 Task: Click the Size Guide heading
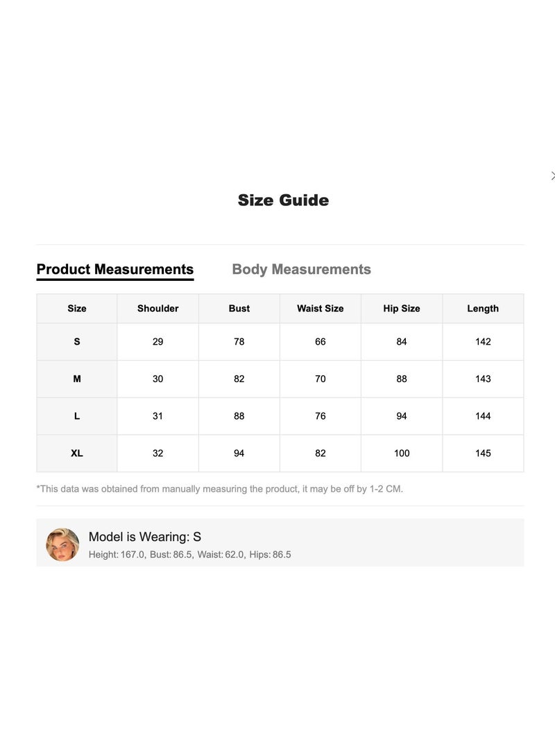(x=284, y=200)
